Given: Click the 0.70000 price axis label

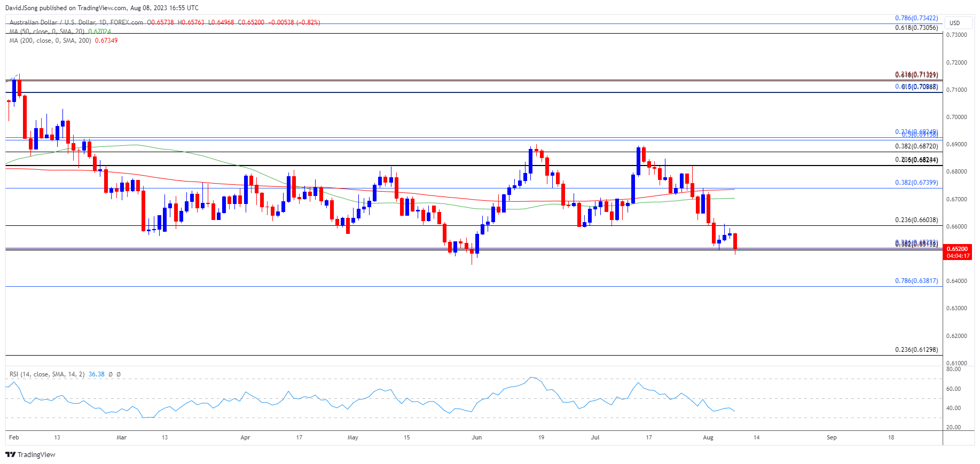Looking at the screenshot, I should 957,117.
